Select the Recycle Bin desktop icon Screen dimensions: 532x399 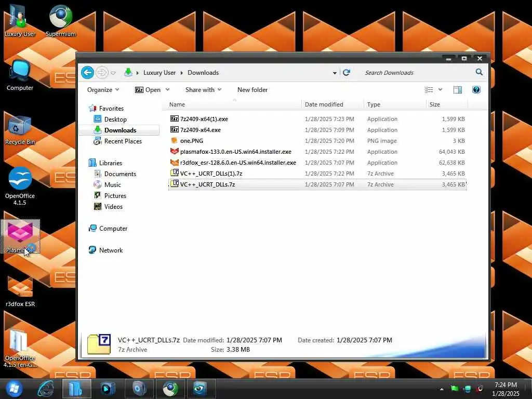click(x=20, y=130)
